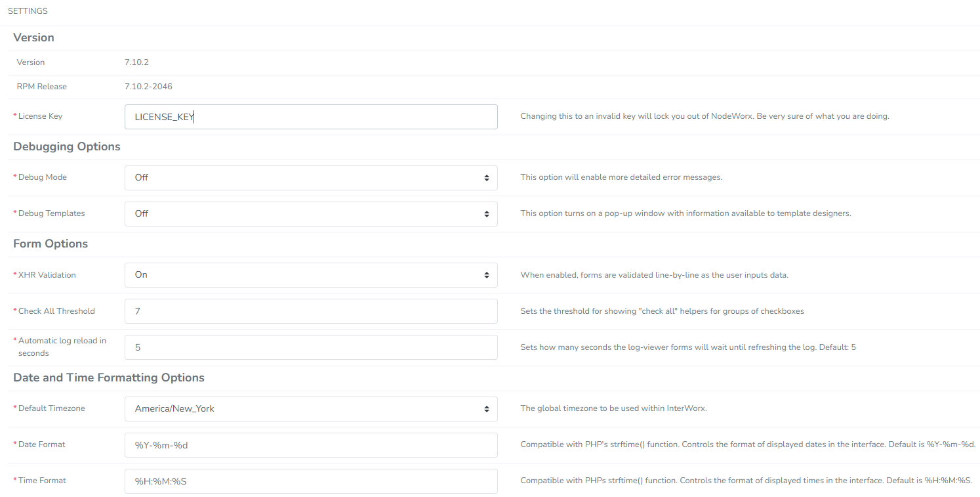
Task: Click inside the Check All Threshold field
Action: pyautogui.click(x=311, y=311)
